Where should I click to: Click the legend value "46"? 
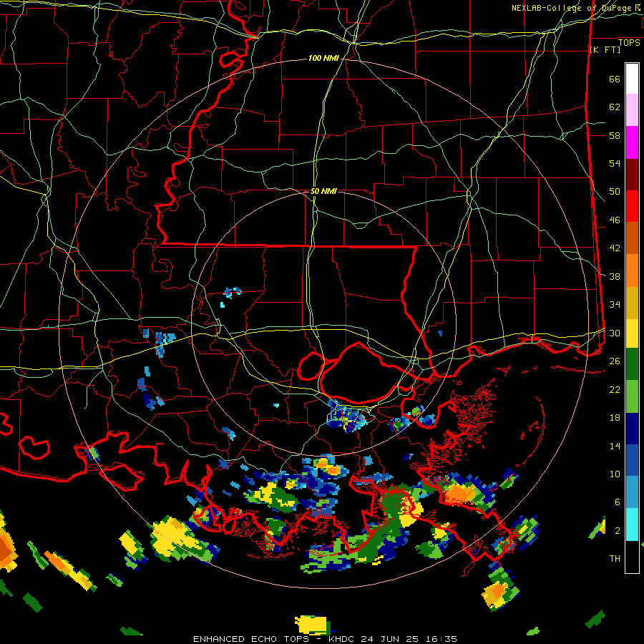pos(615,220)
